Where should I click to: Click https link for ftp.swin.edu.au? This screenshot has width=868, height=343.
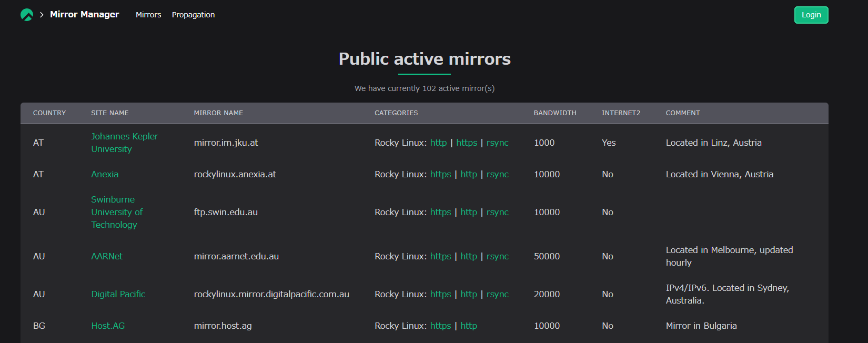tap(441, 212)
